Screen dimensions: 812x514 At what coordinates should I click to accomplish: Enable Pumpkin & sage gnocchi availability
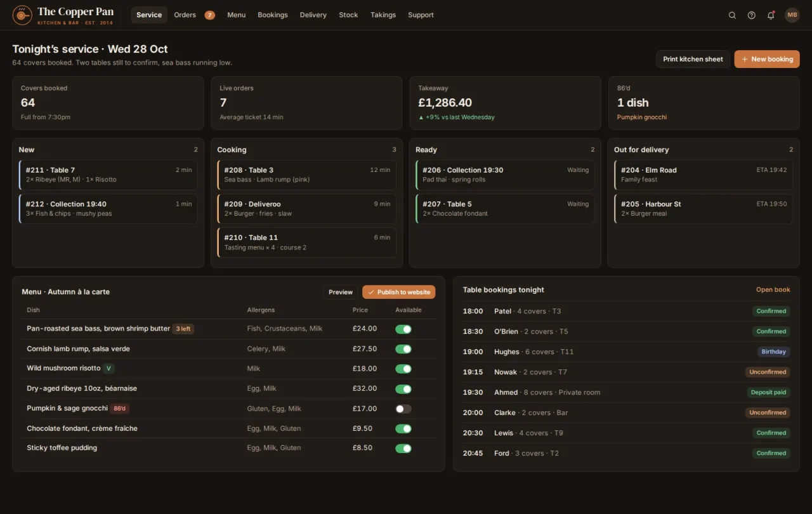click(403, 409)
